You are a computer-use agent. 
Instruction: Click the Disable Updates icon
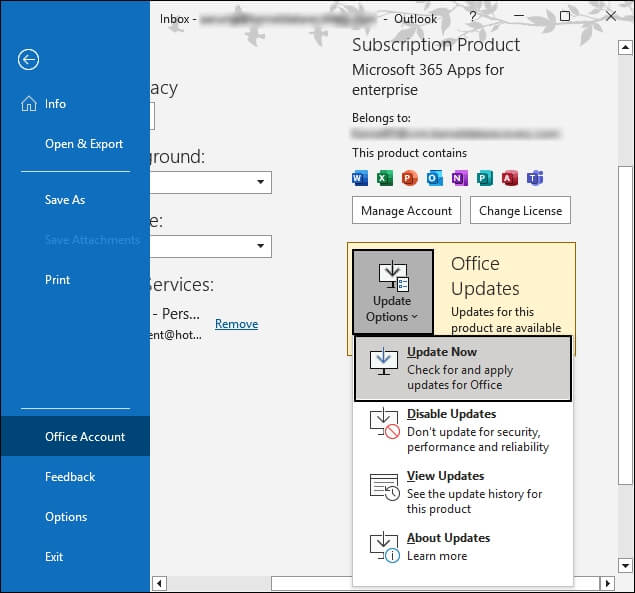click(x=385, y=423)
